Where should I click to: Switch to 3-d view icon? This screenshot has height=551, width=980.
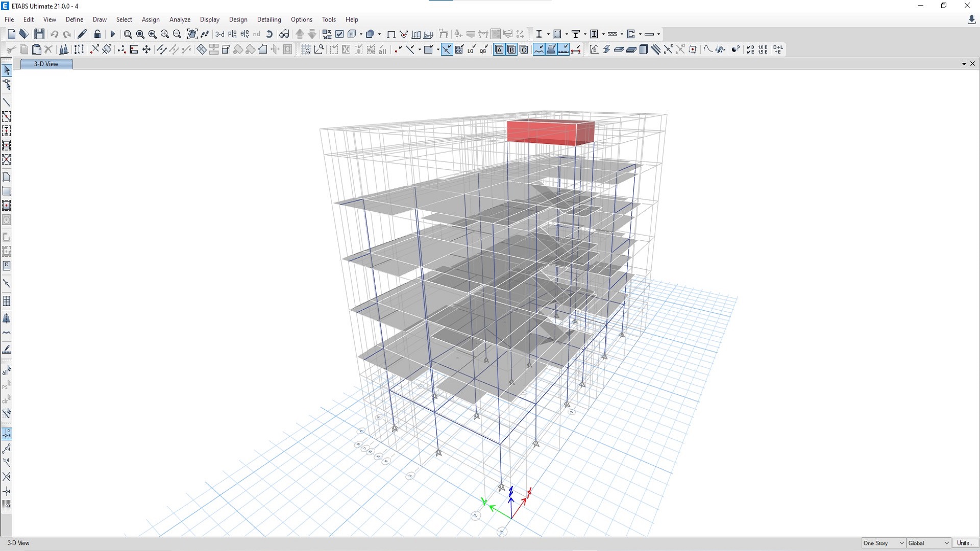pyautogui.click(x=219, y=34)
